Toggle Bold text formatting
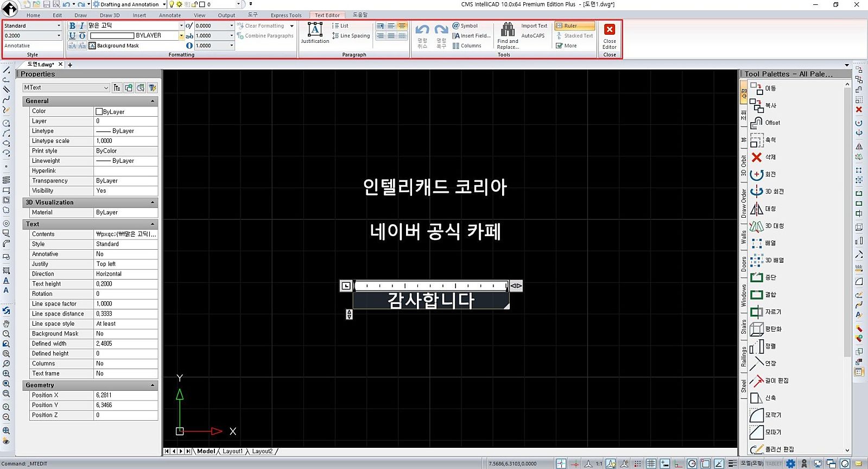The height and width of the screenshot is (469, 868). pos(72,26)
